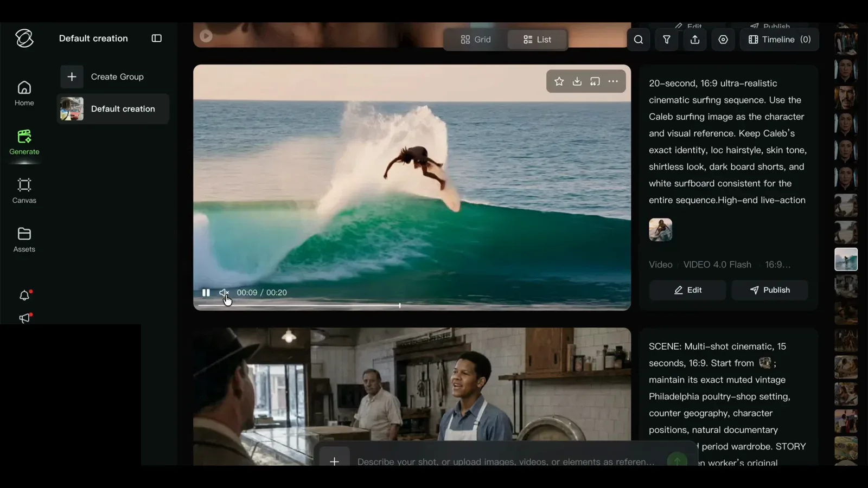
Task: Click the 00:09 / 00:20 time display
Action: pyautogui.click(x=261, y=293)
